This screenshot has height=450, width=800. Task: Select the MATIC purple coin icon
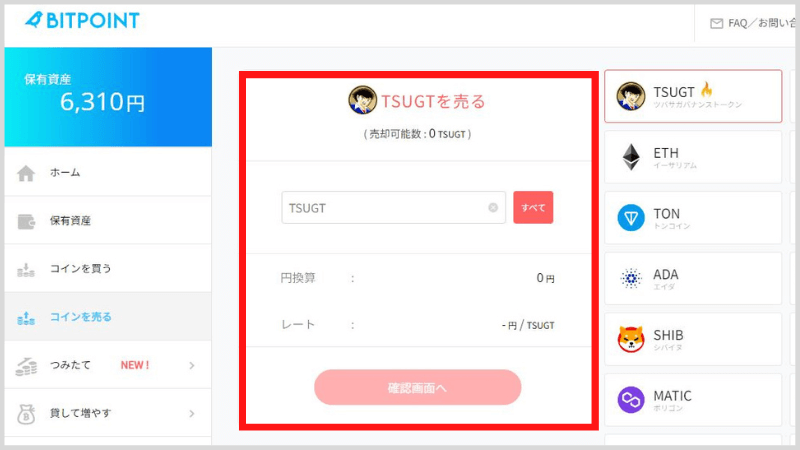point(631,399)
